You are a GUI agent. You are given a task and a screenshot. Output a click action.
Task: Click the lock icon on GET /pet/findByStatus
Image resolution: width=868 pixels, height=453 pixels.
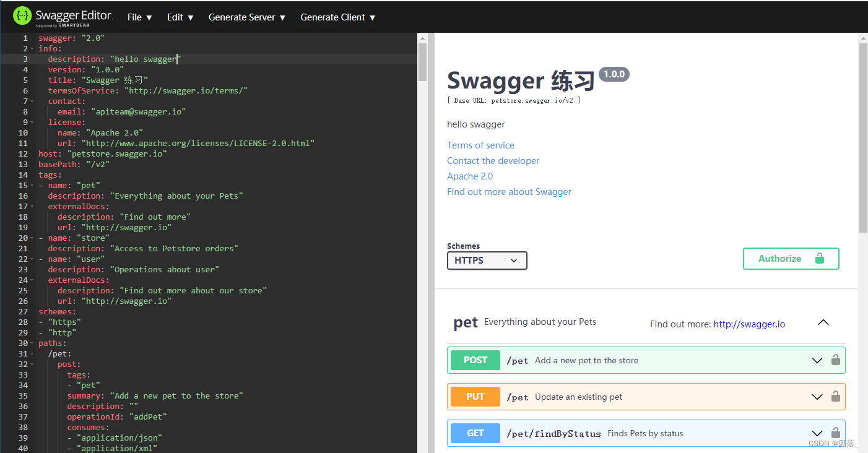tap(836, 433)
